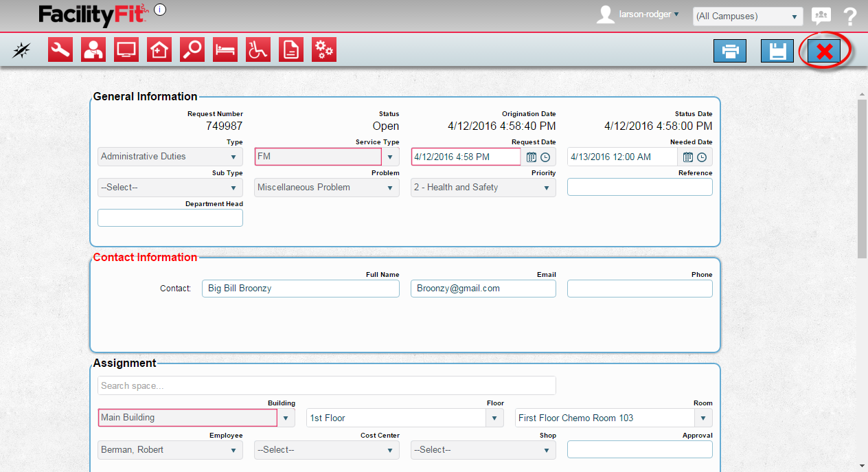Viewport: 868px width, 472px height.
Task: Open the Sub Type select dropdown
Action: click(x=170, y=188)
